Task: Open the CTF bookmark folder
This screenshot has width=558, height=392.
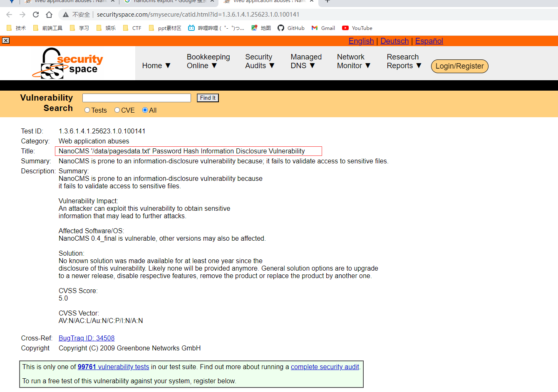Action: [132, 28]
